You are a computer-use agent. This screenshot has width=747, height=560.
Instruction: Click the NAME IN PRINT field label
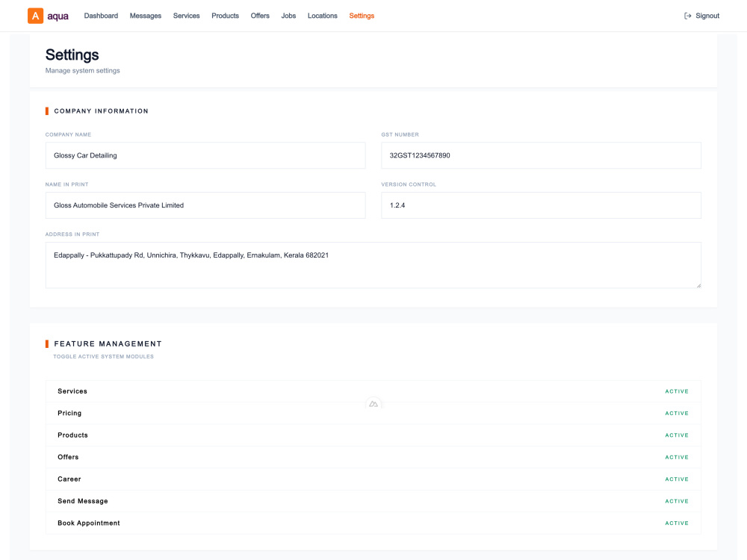[66, 184]
